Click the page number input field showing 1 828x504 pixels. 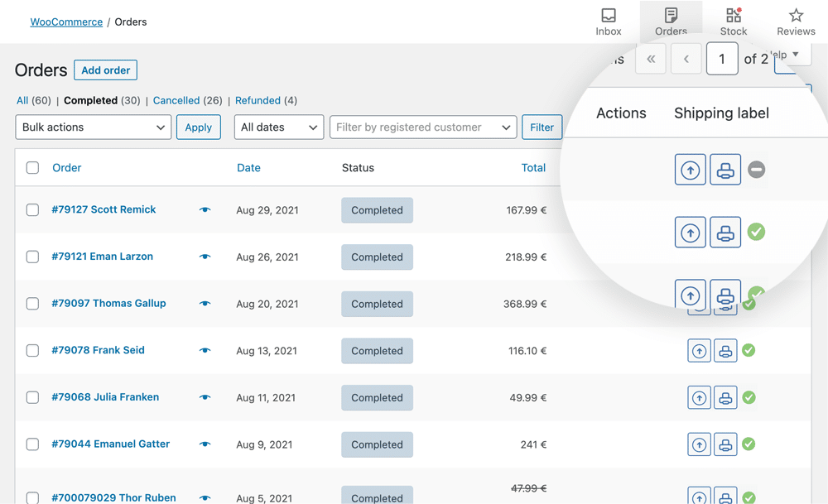pyautogui.click(x=723, y=58)
